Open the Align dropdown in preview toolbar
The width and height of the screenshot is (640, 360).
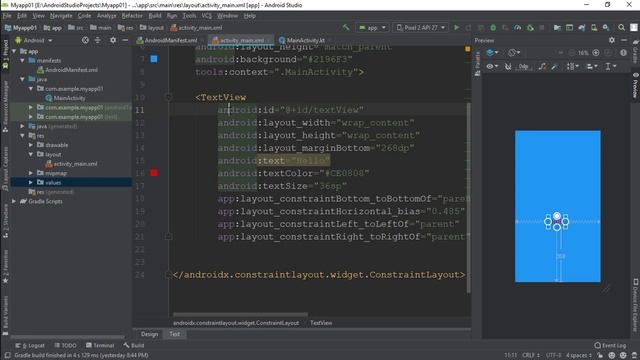click(592, 66)
